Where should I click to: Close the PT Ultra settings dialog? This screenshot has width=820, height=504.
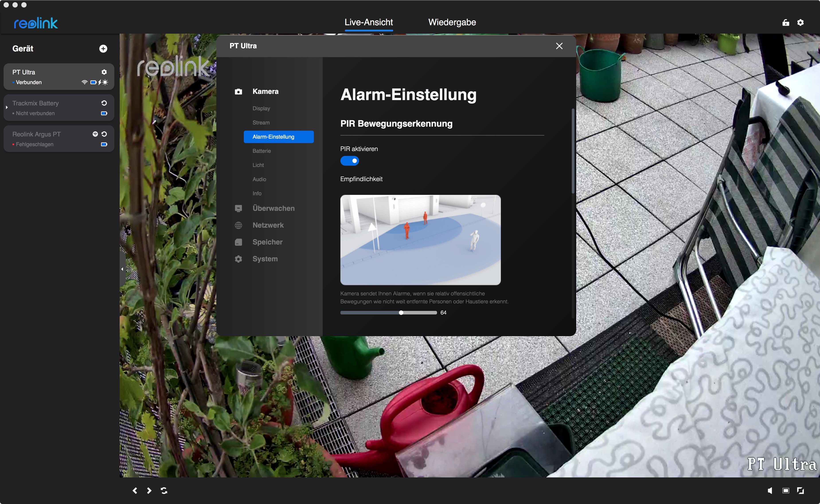(559, 46)
